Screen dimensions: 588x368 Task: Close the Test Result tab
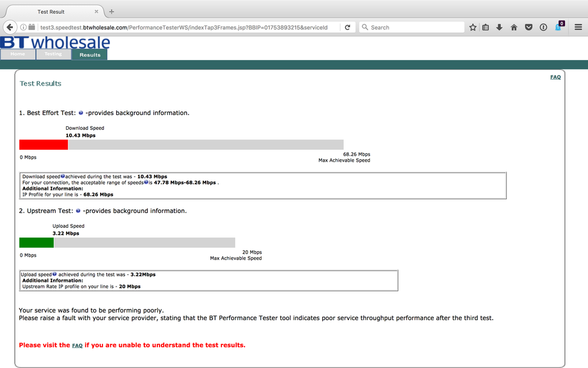click(x=97, y=12)
